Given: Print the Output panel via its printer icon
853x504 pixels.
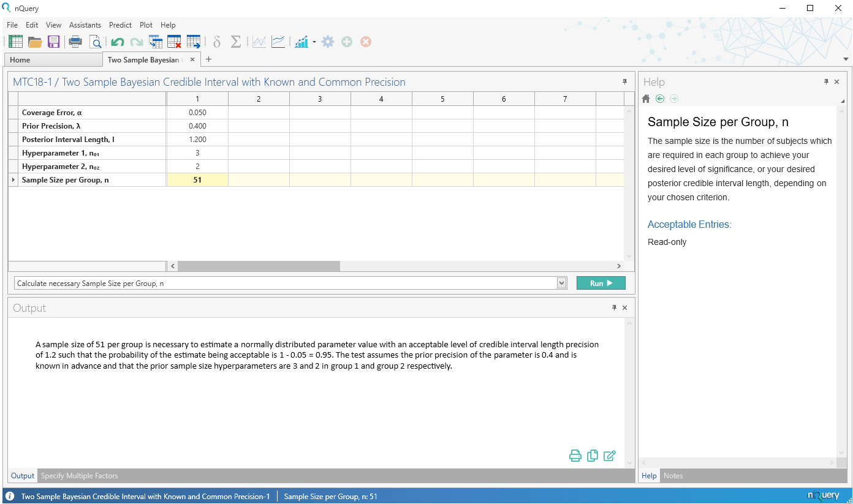Looking at the screenshot, I should (575, 456).
